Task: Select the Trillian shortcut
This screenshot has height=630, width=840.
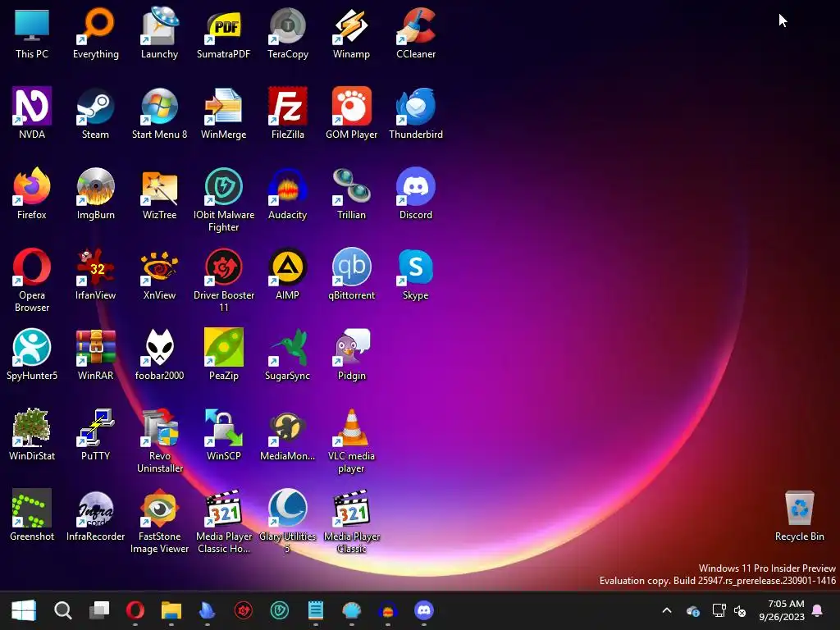Action: 351,194
